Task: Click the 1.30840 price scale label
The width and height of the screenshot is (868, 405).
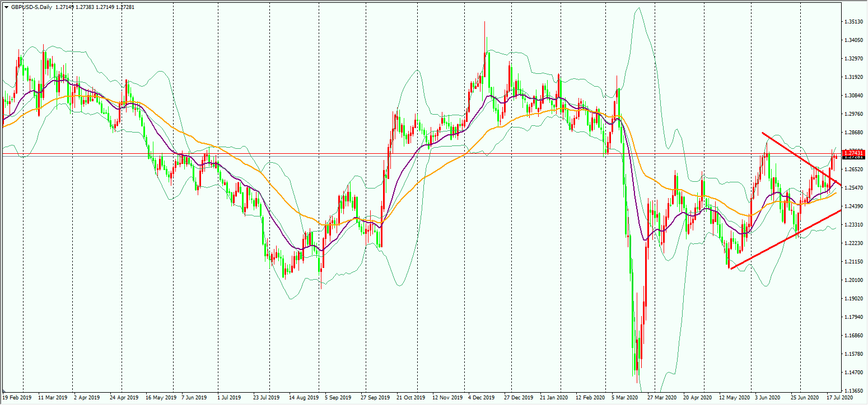Action: pyautogui.click(x=853, y=96)
